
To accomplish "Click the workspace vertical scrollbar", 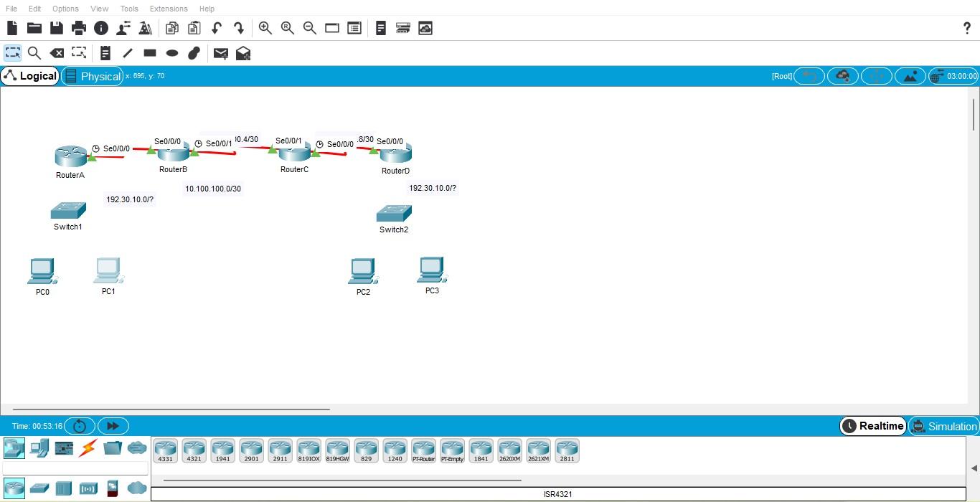I will (x=974, y=115).
